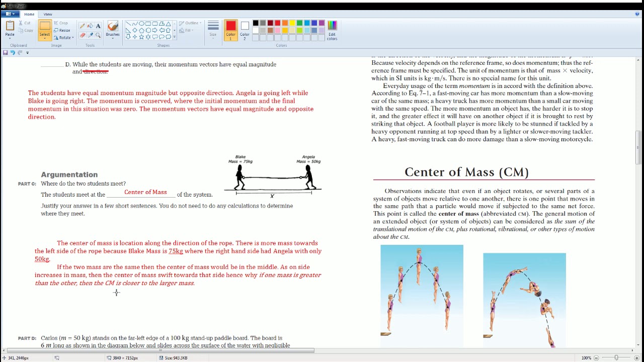The width and height of the screenshot is (644, 362).
Task: Click the Crop tool
Action: point(60,23)
